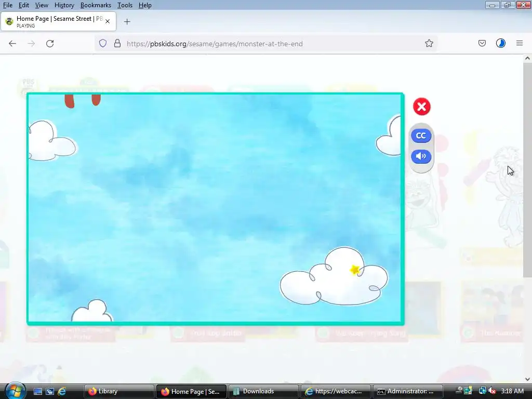Open the Edit menu

pos(24,5)
